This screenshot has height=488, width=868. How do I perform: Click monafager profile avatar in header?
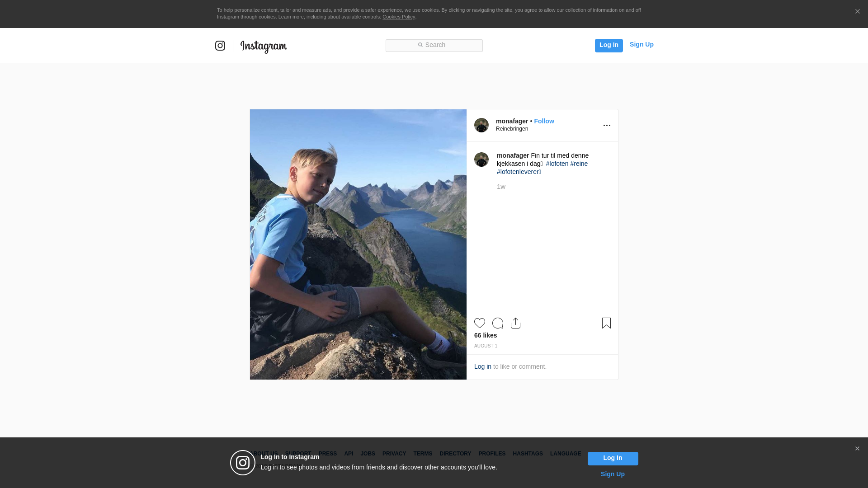point(481,125)
